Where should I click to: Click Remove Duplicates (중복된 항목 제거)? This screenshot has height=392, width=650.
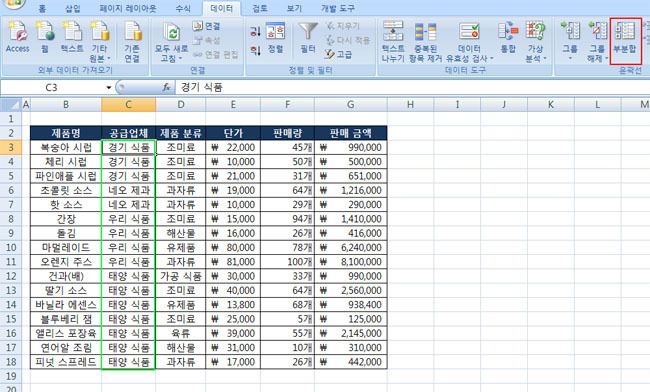426,42
